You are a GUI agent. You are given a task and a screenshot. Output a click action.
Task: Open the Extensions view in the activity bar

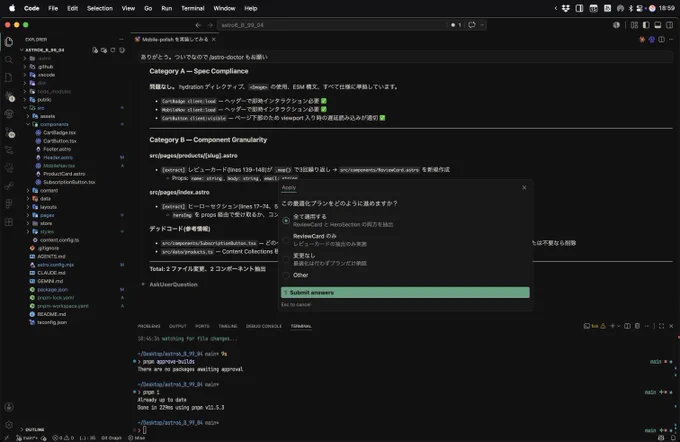9,222
